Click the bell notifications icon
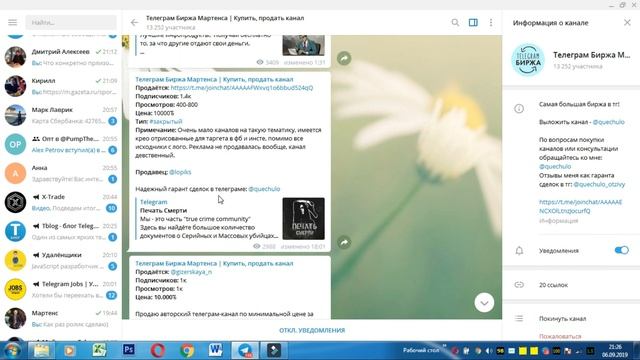640x360 pixels. (519, 251)
